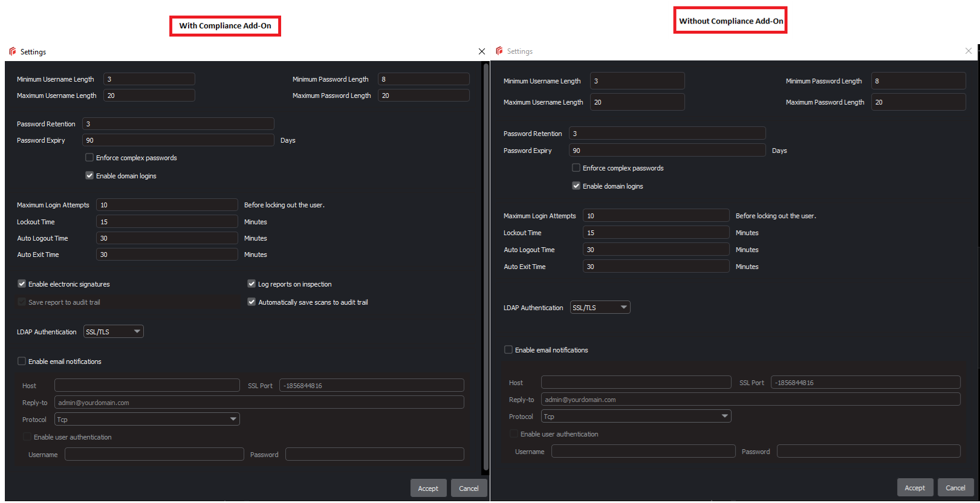980x503 pixels.
Task: Click the Reply-to email field in the right dialog
Action: click(750, 400)
